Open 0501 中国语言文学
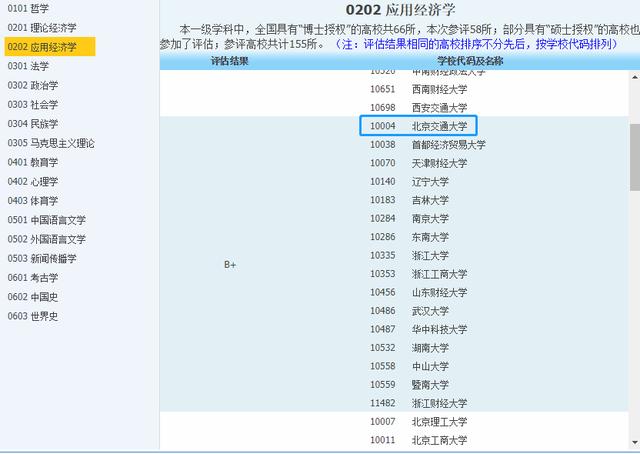 [x=47, y=220]
